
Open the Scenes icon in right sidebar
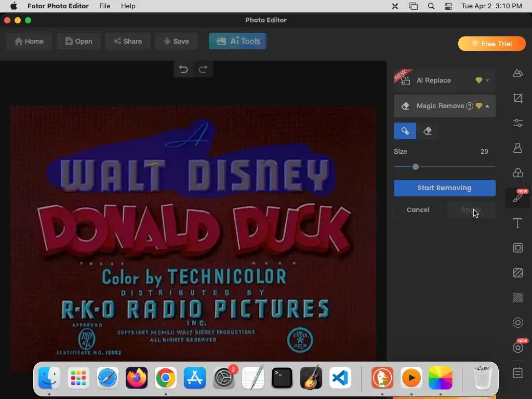tap(517, 73)
